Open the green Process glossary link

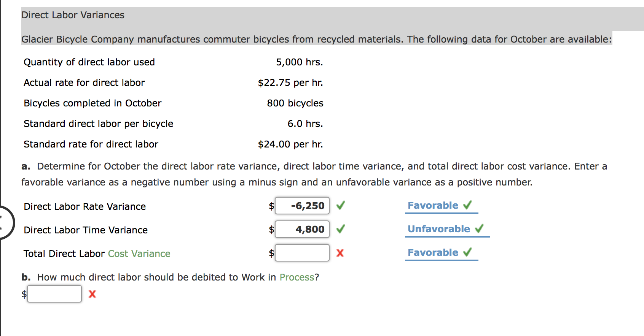click(297, 277)
